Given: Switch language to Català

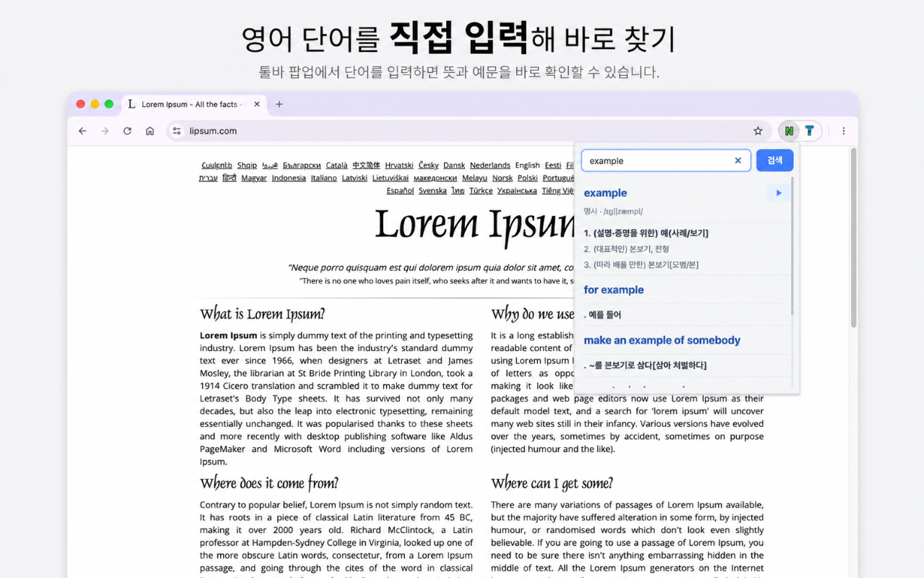Looking at the screenshot, I should [336, 165].
